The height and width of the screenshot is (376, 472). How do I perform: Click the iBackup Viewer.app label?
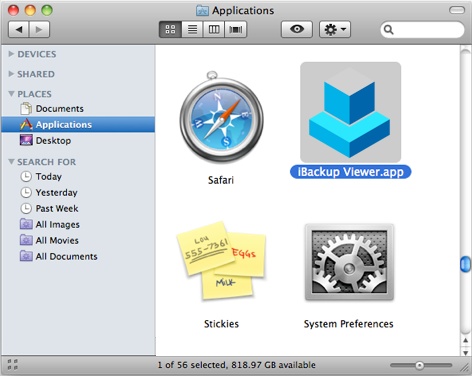click(x=350, y=172)
